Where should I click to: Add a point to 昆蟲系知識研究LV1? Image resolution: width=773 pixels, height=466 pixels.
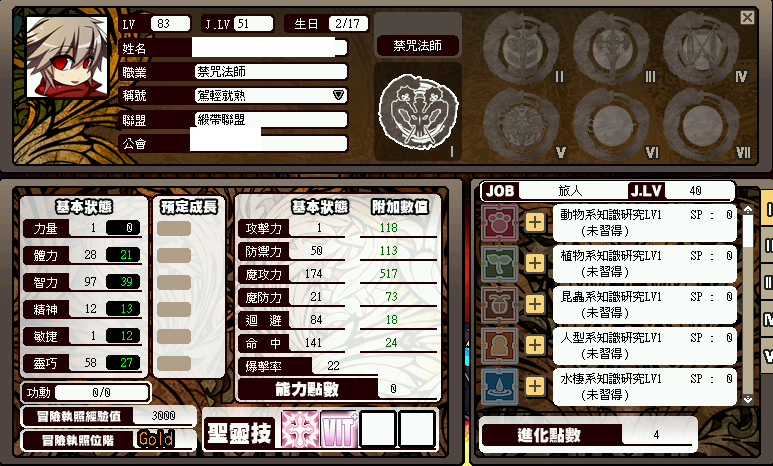tap(535, 304)
